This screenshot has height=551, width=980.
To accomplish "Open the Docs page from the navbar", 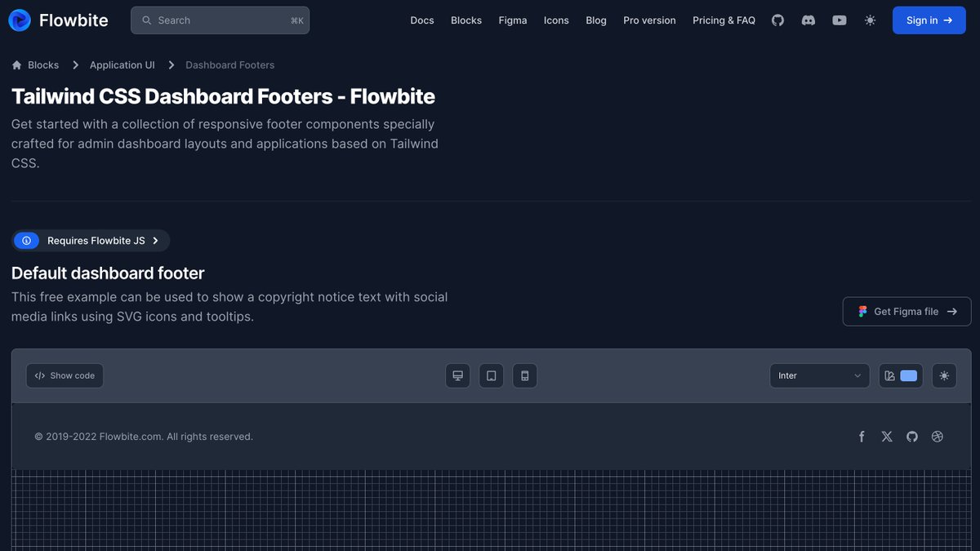I will [422, 20].
